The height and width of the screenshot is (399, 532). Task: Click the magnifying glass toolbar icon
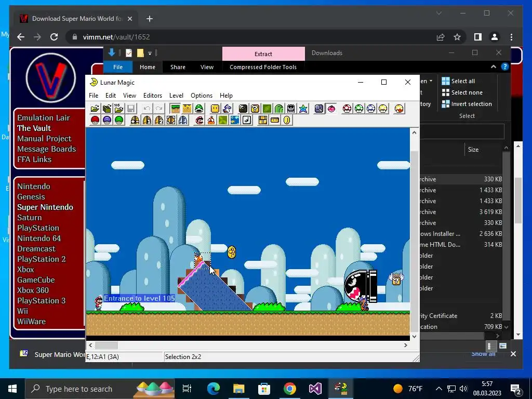(x=319, y=109)
